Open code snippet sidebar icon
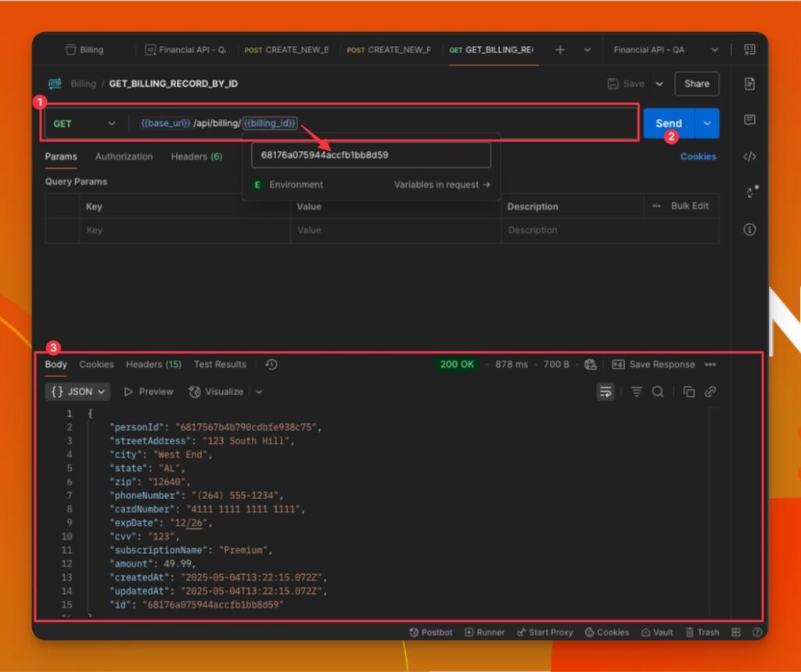Screen dimensions: 801x672 tap(749, 156)
